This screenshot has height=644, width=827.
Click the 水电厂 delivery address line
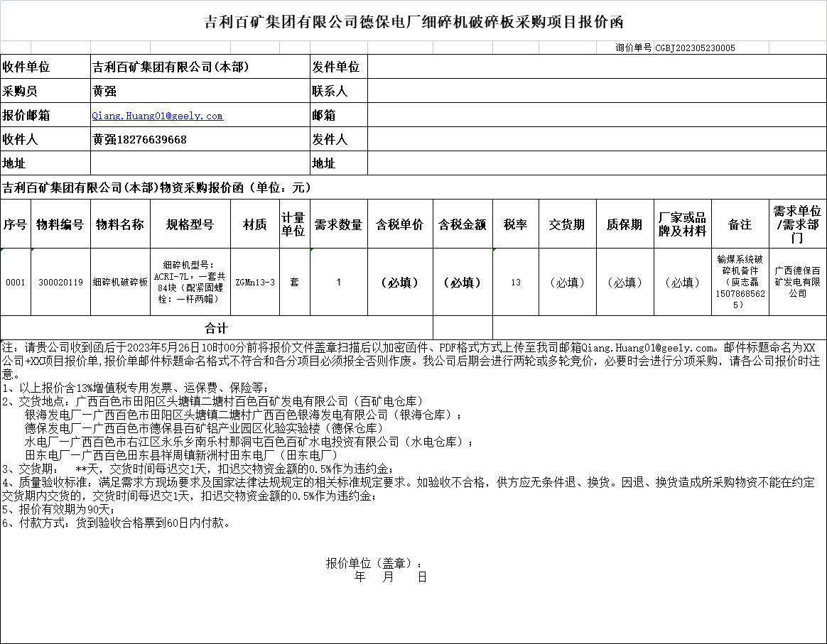point(249,442)
